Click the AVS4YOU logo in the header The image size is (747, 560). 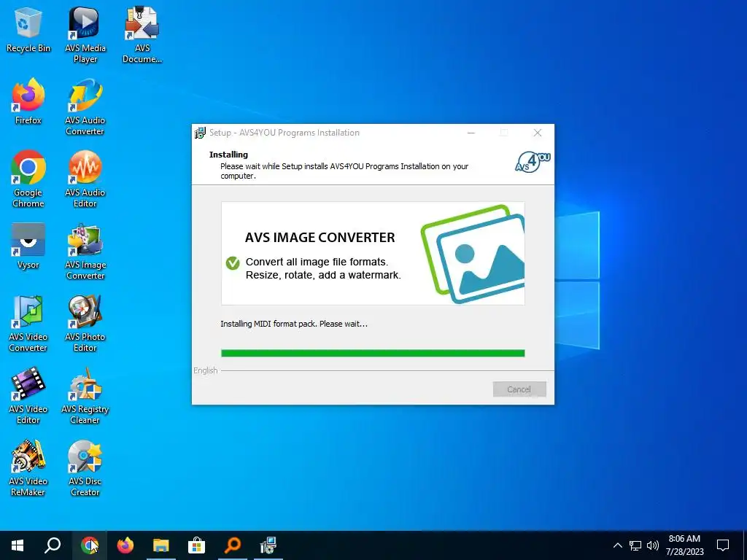coord(533,161)
